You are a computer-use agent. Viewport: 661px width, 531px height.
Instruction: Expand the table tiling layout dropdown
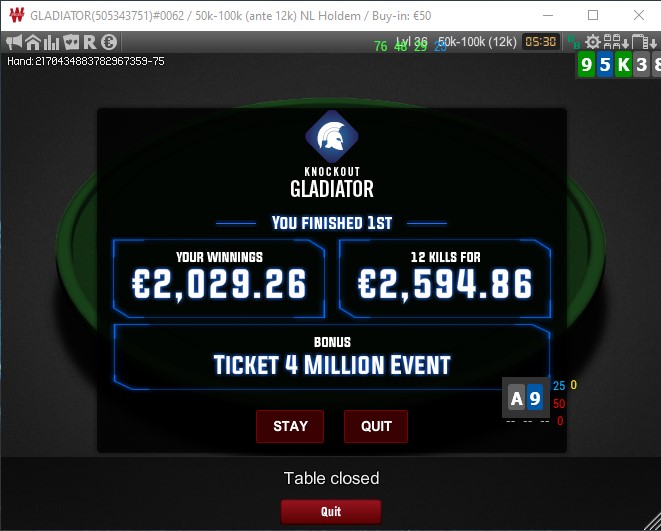point(616,42)
